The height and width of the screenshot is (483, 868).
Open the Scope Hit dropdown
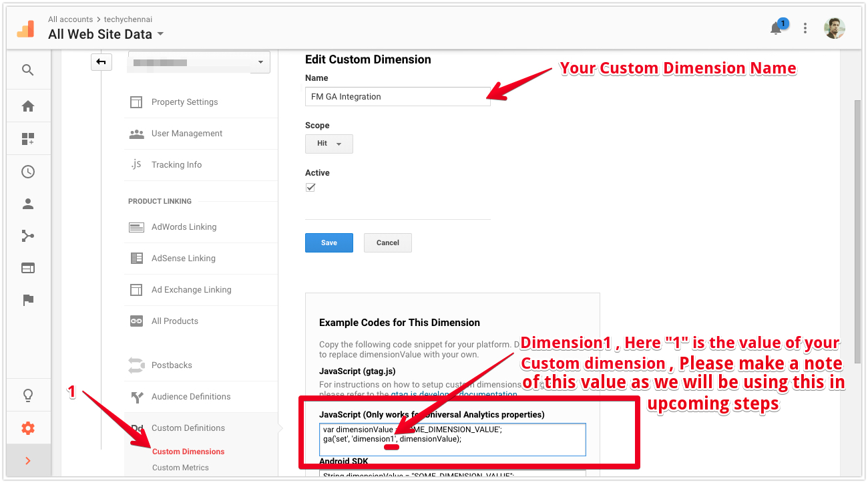click(329, 144)
